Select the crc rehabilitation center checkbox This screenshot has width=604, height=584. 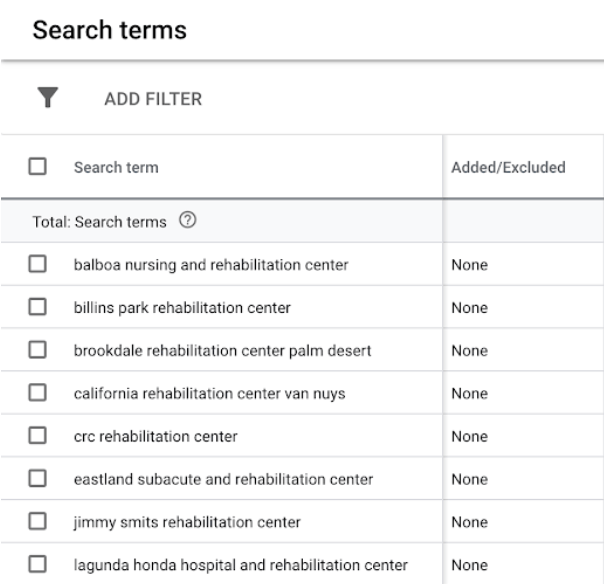[38, 437]
